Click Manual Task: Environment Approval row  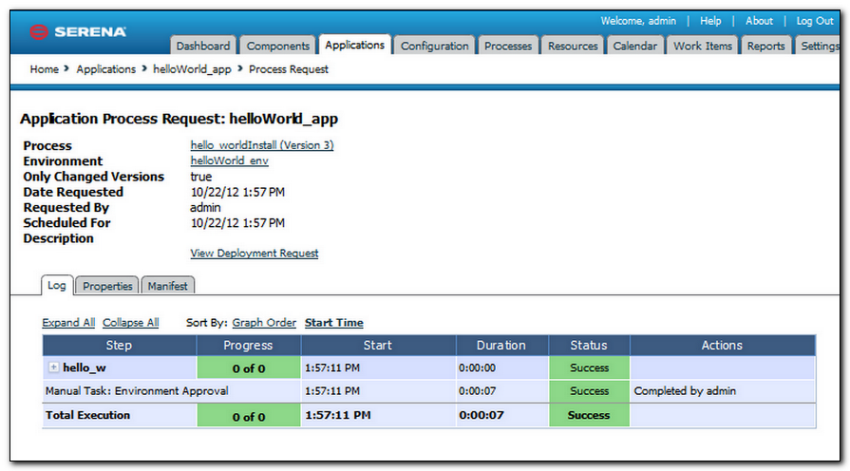click(429, 391)
